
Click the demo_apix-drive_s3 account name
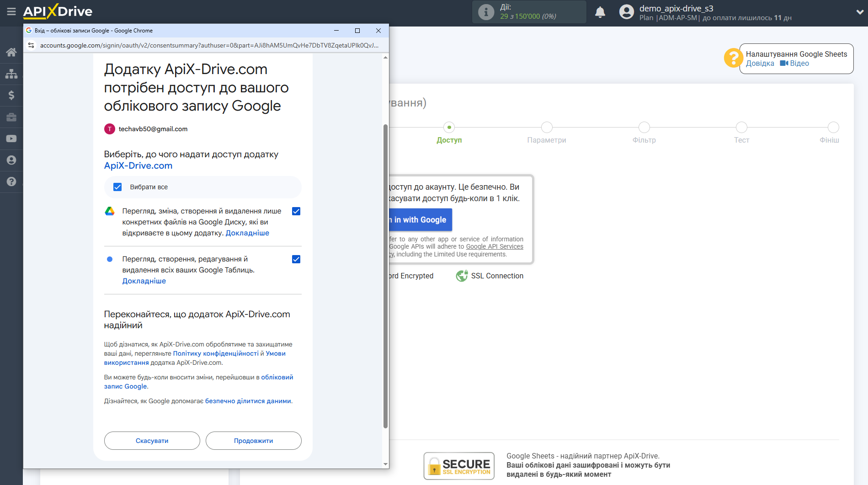tap(676, 8)
